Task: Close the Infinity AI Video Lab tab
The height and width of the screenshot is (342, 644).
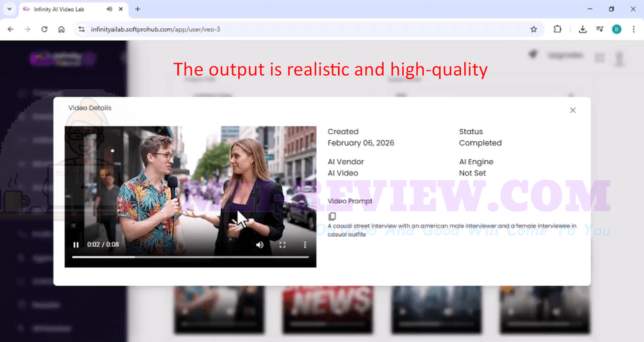Action: coord(121,9)
